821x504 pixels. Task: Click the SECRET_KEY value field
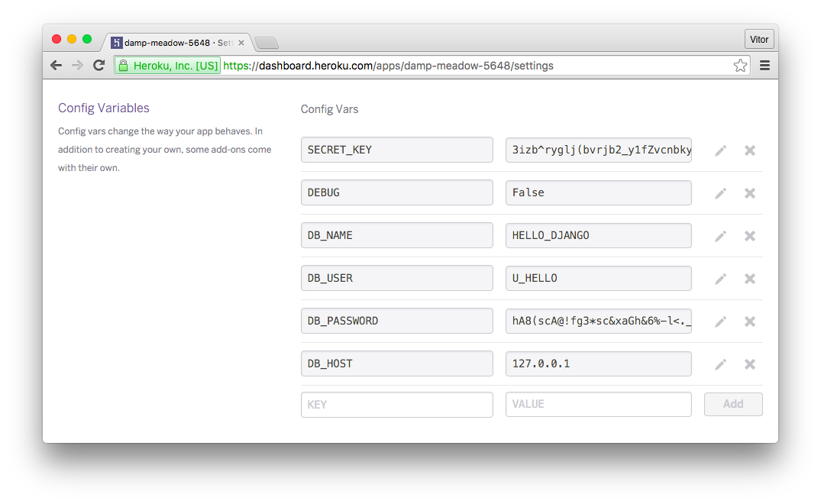click(x=599, y=150)
